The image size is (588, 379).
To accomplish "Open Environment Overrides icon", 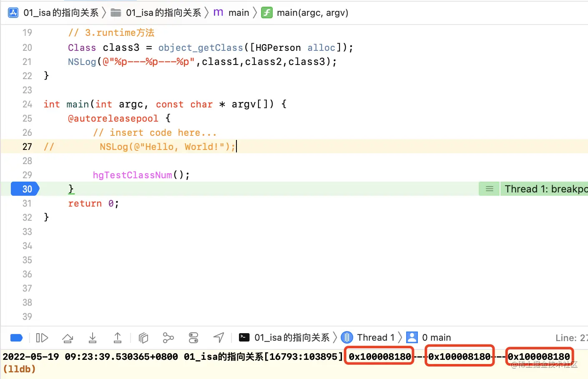I will 193,338.
